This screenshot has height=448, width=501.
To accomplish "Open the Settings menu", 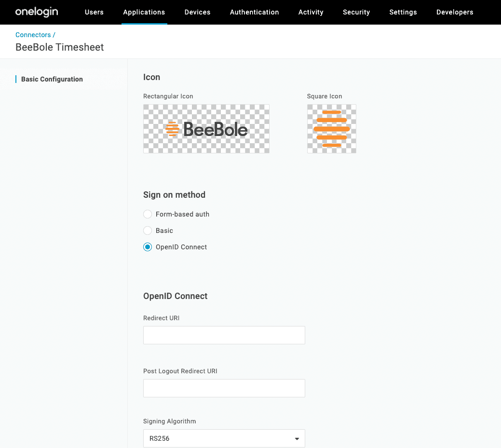I will click(403, 12).
